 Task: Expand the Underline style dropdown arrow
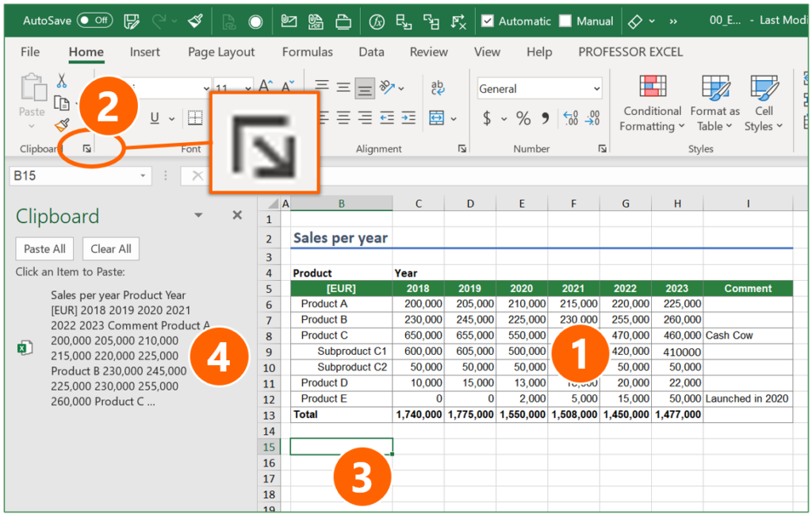click(171, 119)
